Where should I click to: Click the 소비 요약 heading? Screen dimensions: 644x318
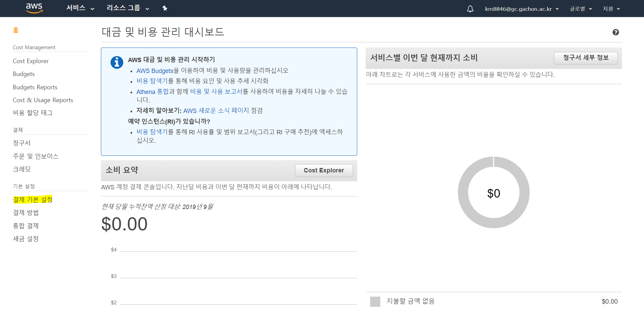(122, 170)
